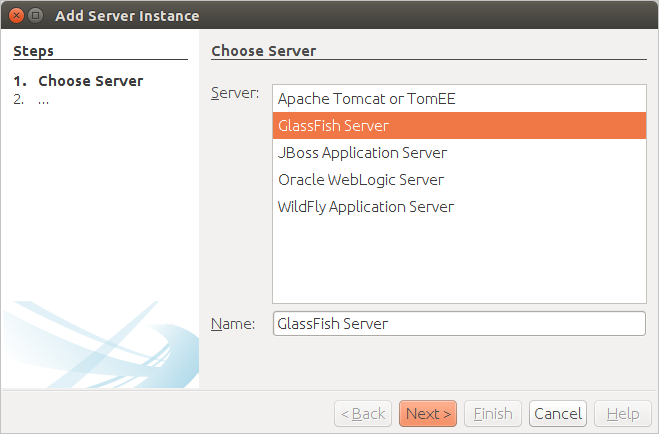The width and height of the screenshot is (659, 434).
Task: Select GlassFish Server in the list
Action: pos(459,126)
